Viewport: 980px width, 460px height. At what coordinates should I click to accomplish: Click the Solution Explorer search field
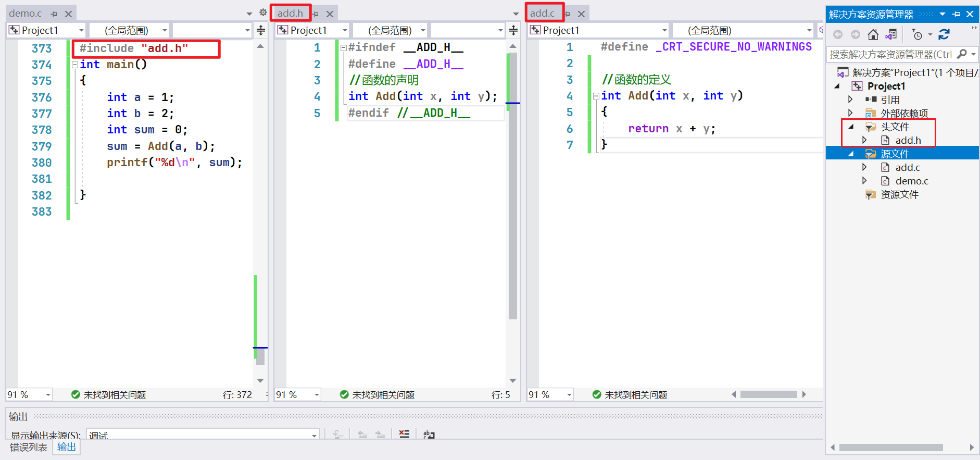tap(890, 54)
